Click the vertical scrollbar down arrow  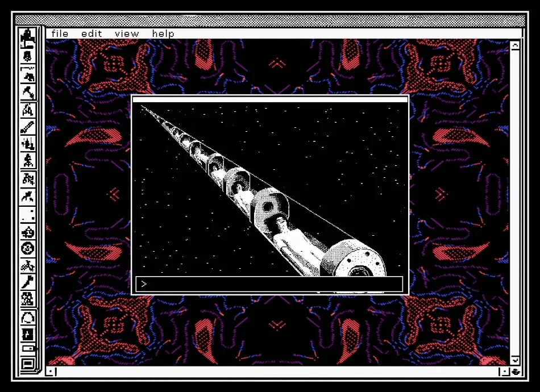pos(515,360)
